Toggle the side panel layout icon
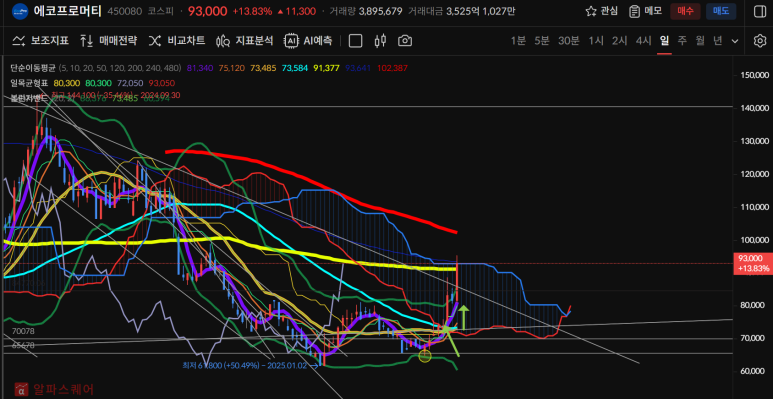The width and height of the screenshot is (773, 399). coord(759,11)
